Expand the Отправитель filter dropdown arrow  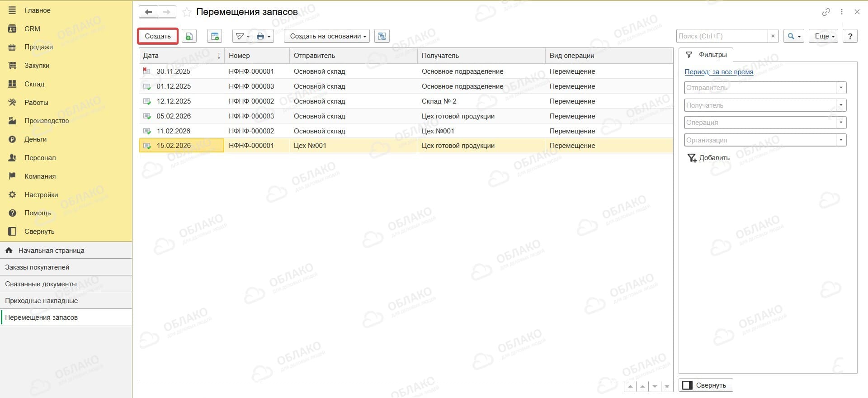[841, 88]
